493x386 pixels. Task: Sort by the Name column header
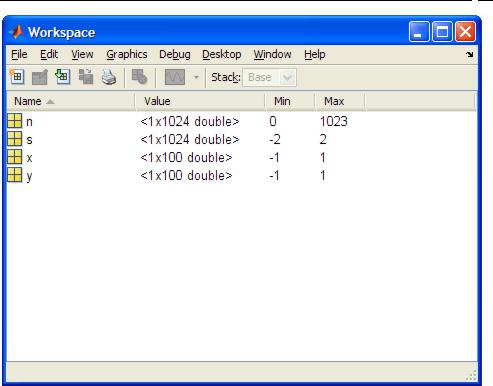point(71,101)
